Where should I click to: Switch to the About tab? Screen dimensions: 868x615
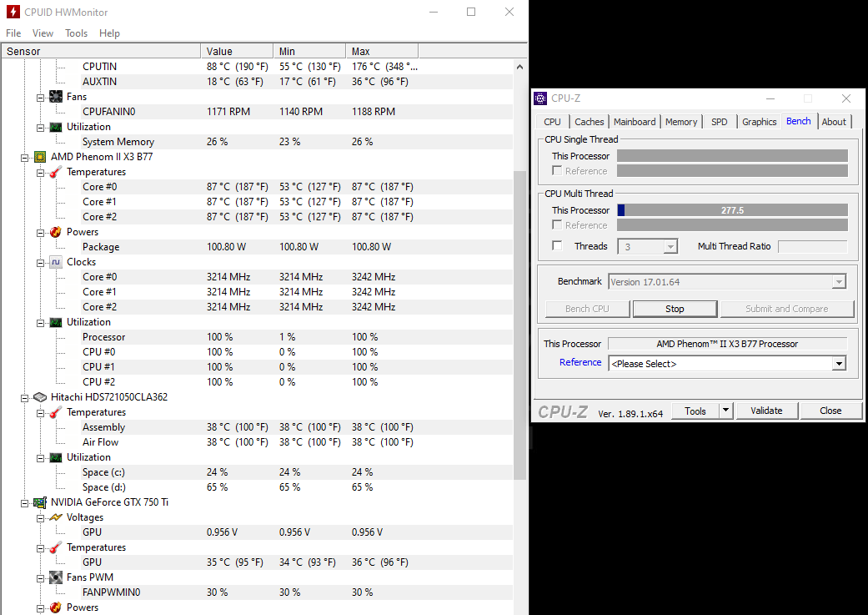point(834,122)
